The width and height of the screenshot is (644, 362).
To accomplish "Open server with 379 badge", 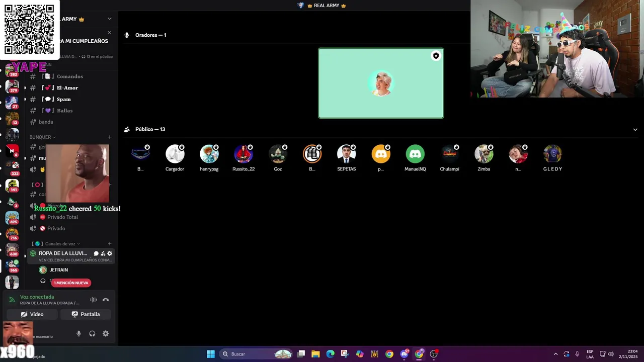I will point(12,87).
